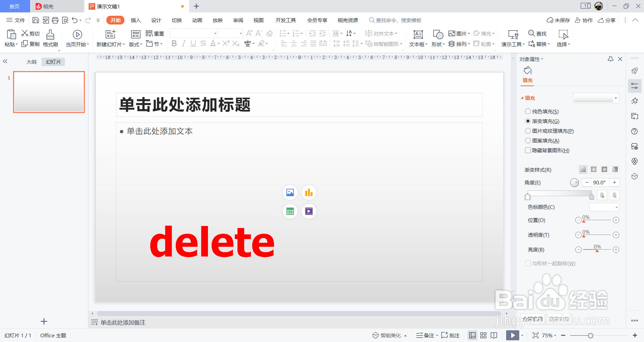Remove gradient stop icon with red x
644x342 pixels.
(614, 195)
